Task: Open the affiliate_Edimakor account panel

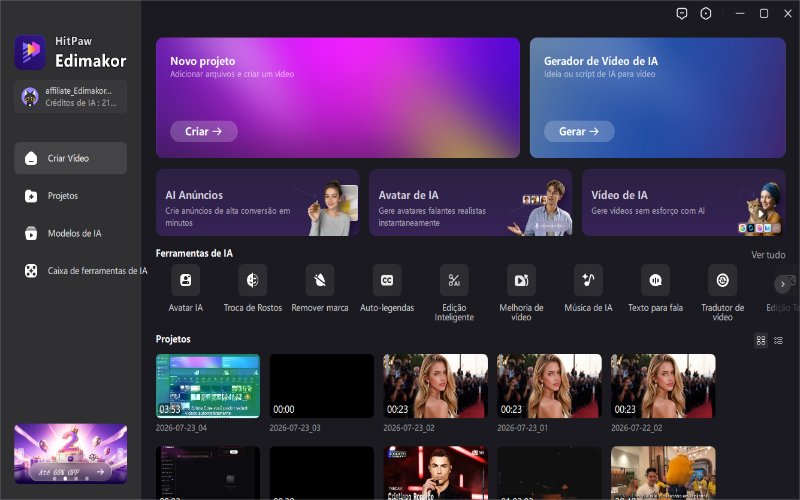Action: coord(70,96)
